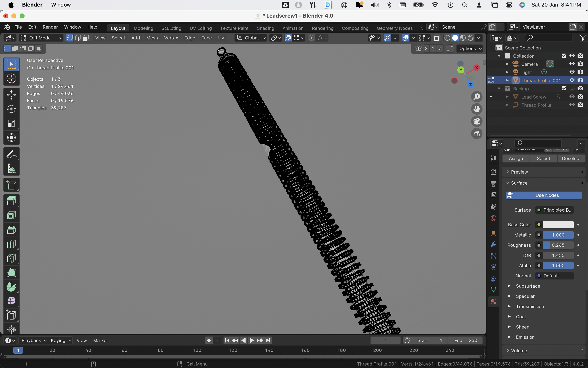
Task: Open the Edit Mode dropdown
Action: point(41,38)
